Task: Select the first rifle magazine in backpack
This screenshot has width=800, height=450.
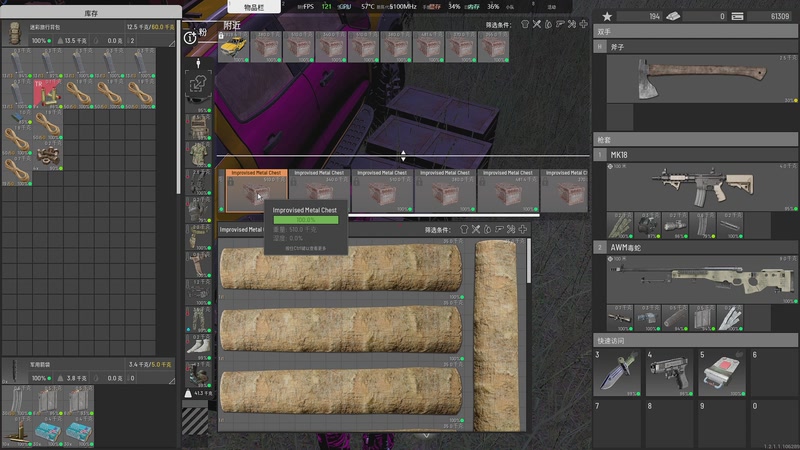Action: point(17,63)
